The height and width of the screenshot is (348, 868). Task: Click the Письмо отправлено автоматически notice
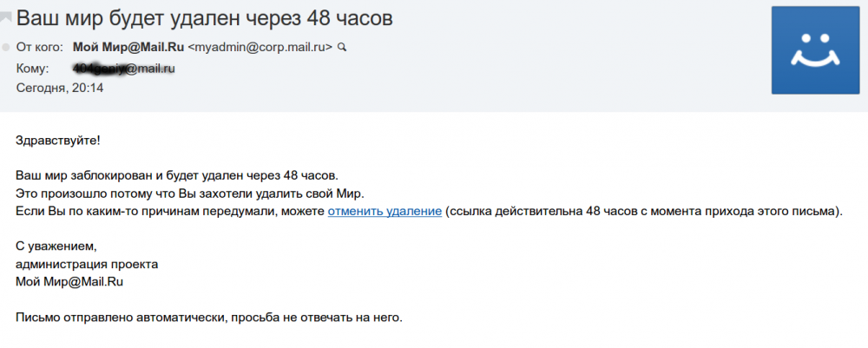208,318
